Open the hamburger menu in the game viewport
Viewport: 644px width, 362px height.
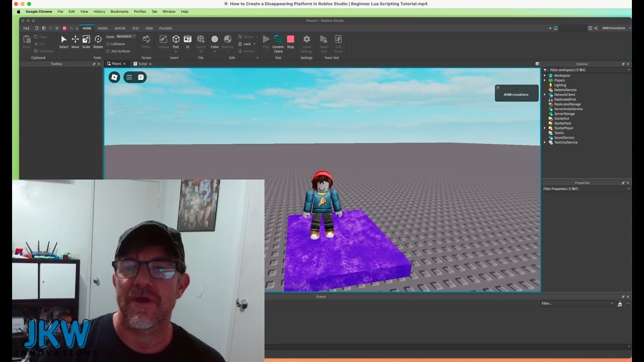coord(129,77)
